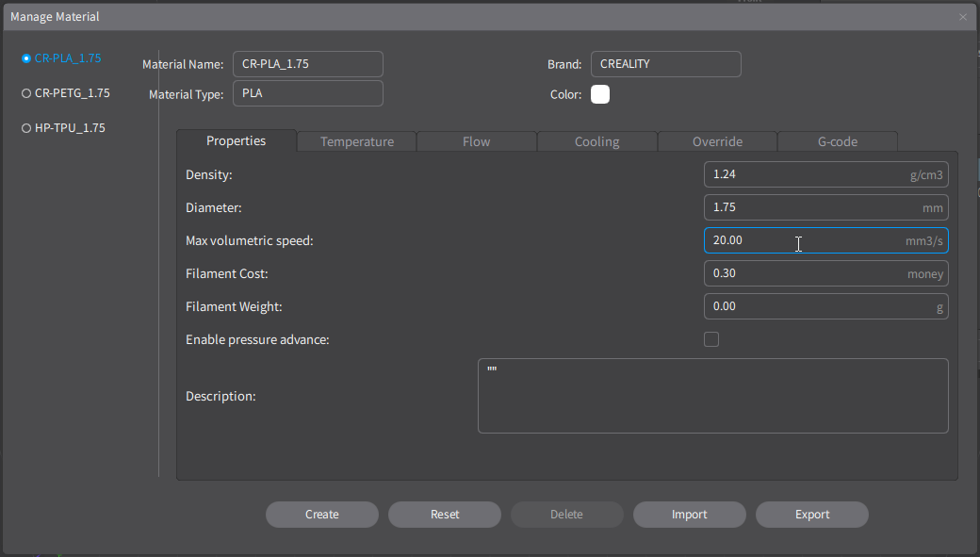This screenshot has width=980, height=557.
Task: Click the Create button
Action: (321, 515)
